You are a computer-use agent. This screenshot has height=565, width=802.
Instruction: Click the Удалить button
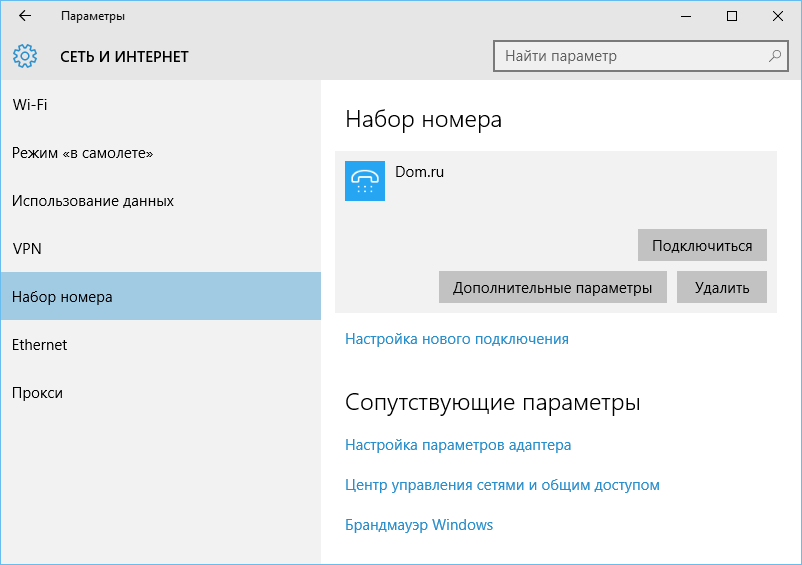coord(722,287)
